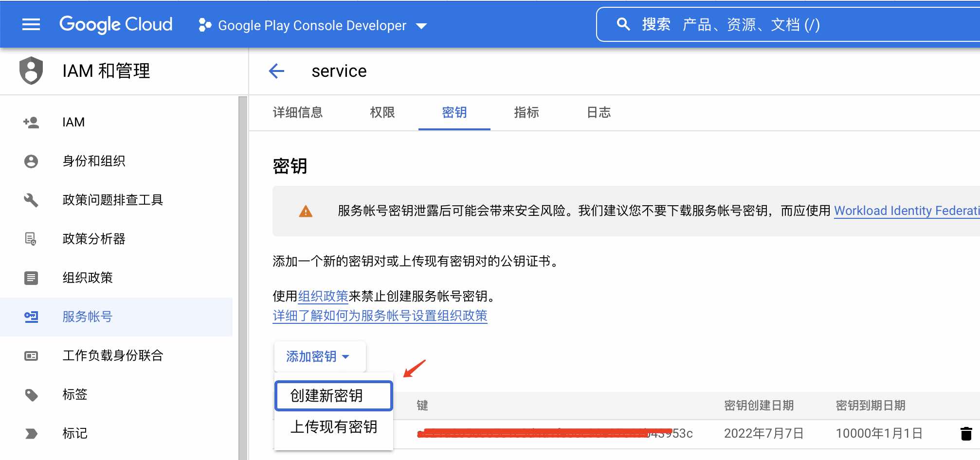Delete the key with the trash icon

click(x=966, y=433)
